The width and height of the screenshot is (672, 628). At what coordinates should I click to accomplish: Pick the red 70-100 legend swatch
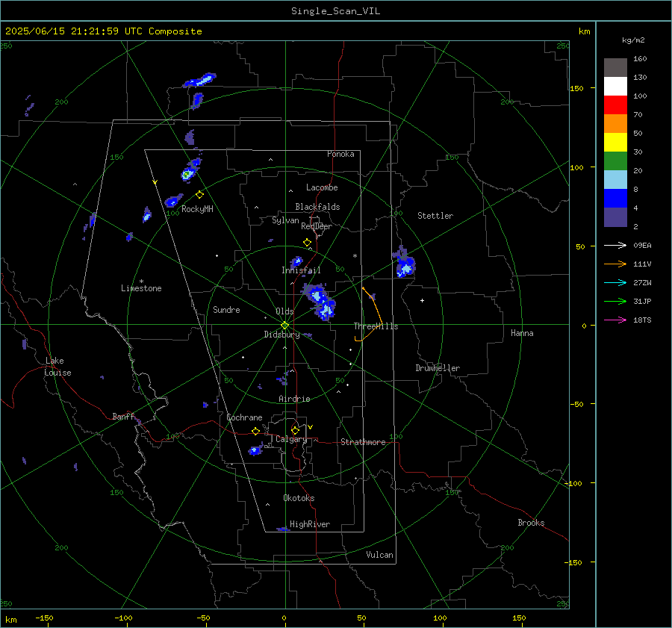(x=615, y=105)
